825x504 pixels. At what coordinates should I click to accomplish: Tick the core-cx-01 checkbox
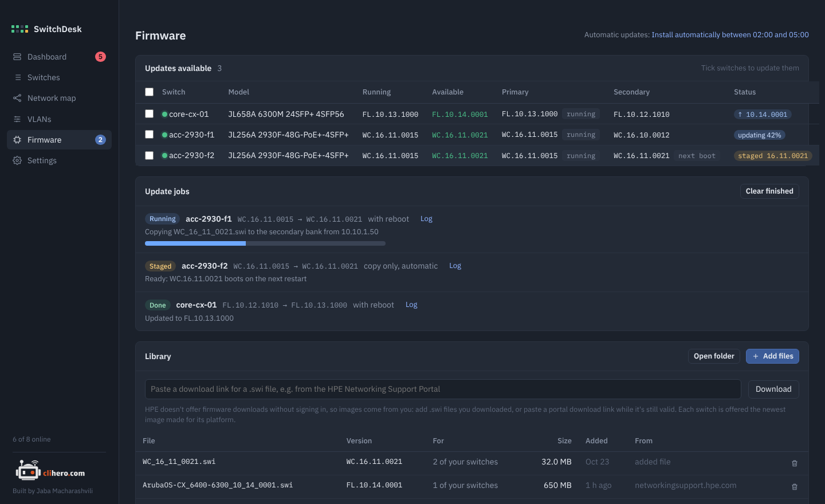click(150, 114)
